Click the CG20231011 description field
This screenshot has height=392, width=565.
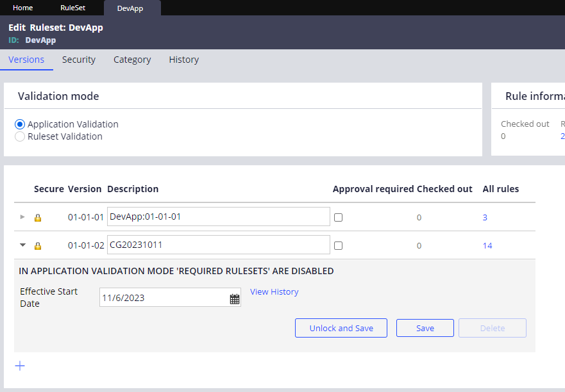point(218,245)
